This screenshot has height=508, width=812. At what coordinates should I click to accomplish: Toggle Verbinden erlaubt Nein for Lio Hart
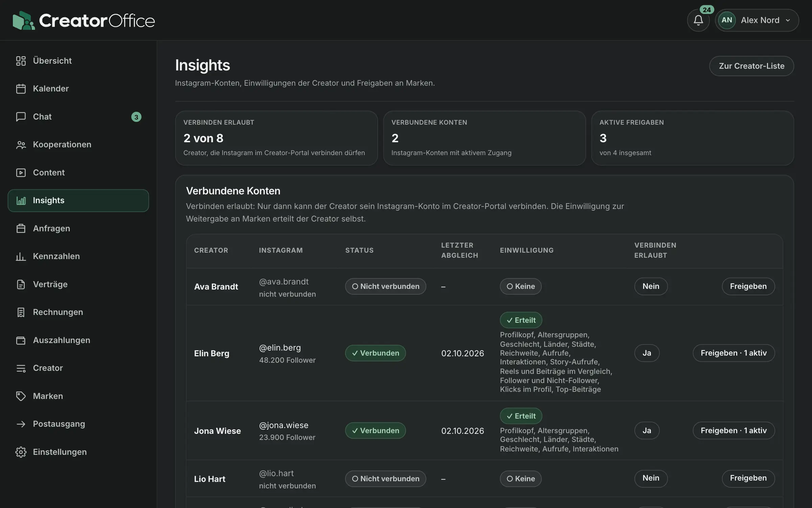pyautogui.click(x=651, y=478)
